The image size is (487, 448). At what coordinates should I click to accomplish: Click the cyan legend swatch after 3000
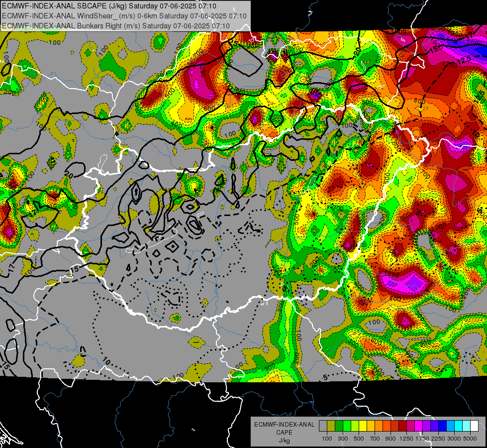(x=459, y=426)
